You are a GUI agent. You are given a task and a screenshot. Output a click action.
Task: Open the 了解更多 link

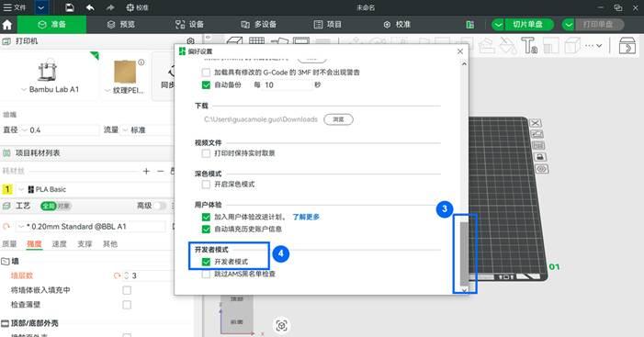click(306, 217)
